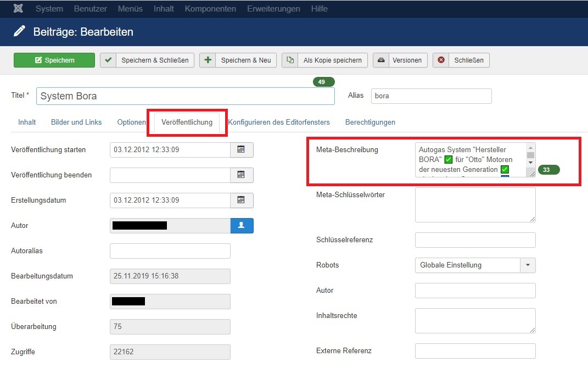Click into the Meta-Schlüsselwörter text area
The image size is (588, 379).
(475, 205)
